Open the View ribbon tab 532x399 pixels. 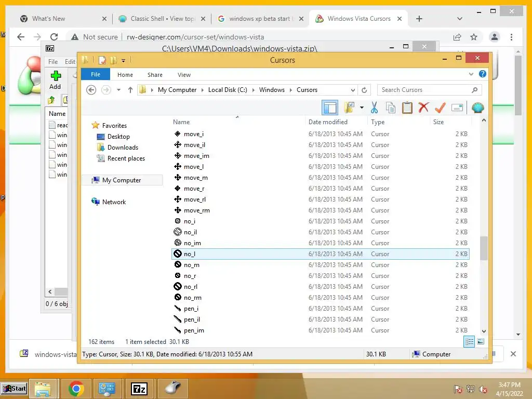(x=184, y=75)
